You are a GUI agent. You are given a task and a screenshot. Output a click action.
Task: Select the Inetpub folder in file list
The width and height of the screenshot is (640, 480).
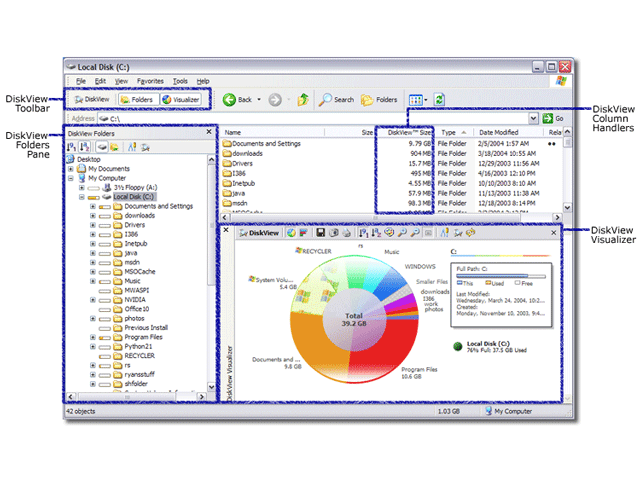pyautogui.click(x=239, y=183)
